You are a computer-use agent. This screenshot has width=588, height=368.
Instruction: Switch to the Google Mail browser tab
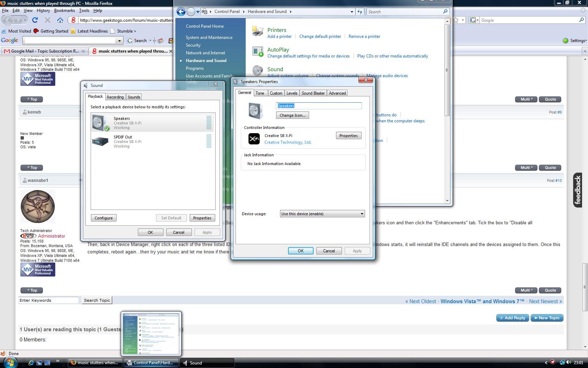[44, 51]
